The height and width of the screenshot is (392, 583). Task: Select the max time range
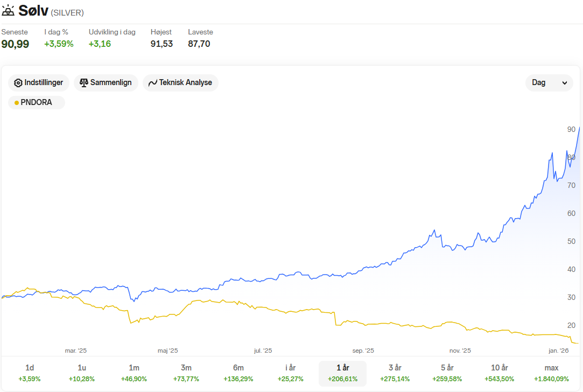[x=551, y=373]
